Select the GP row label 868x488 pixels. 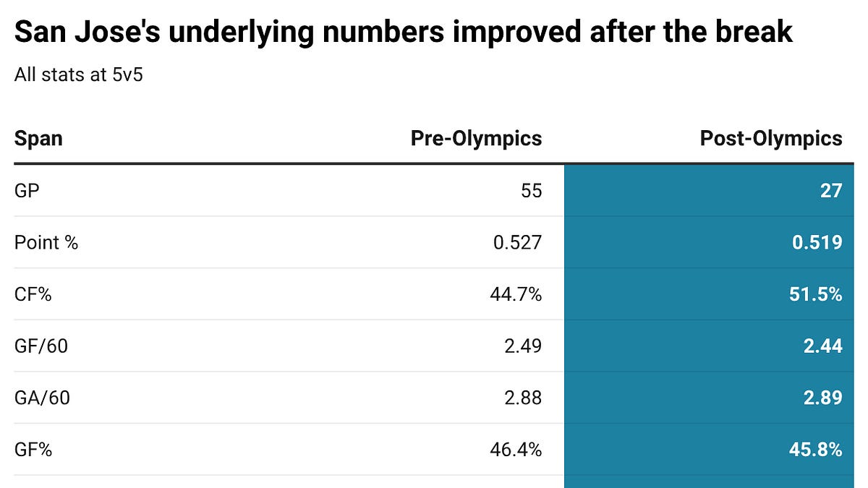27,190
